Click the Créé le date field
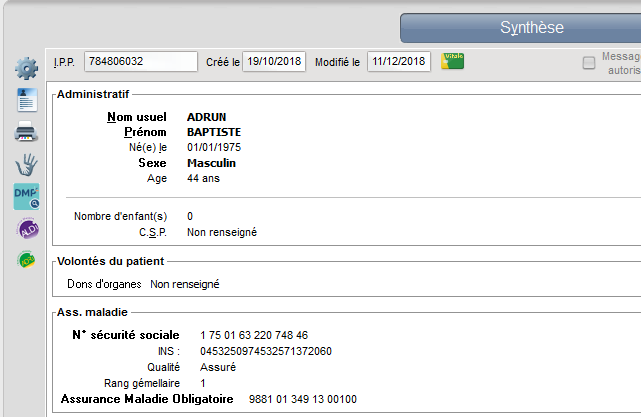 pos(275,62)
